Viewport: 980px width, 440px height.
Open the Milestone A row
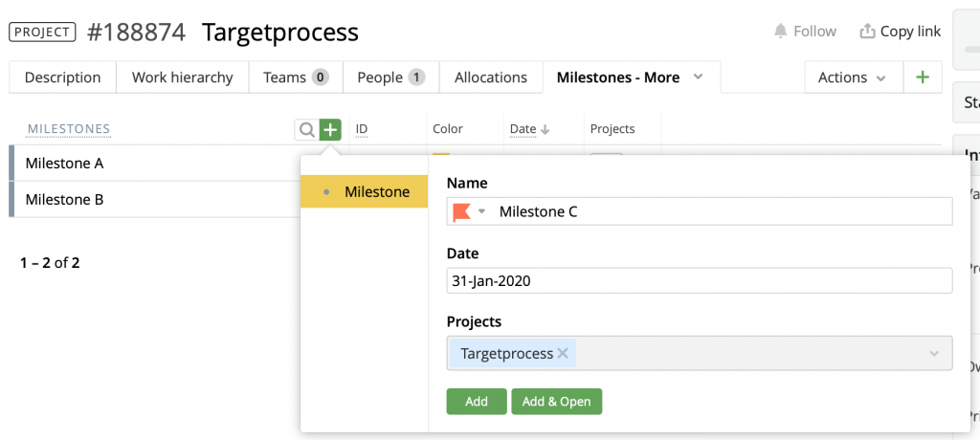(156, 164)
